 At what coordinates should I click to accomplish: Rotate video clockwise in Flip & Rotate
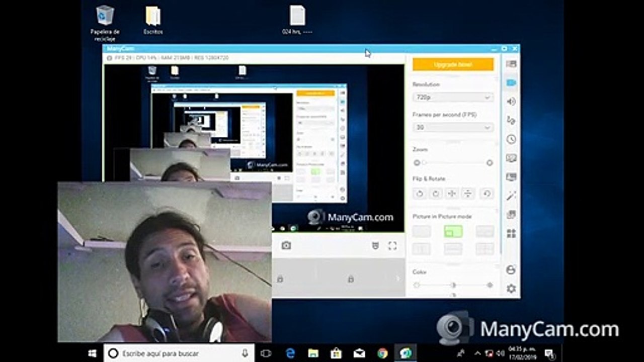(x=436, y=193)
